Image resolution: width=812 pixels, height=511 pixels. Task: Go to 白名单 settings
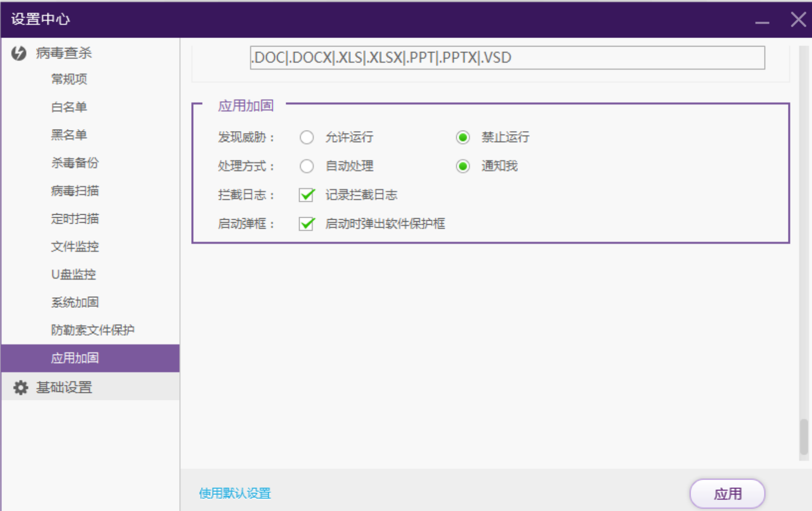point(69,107)
